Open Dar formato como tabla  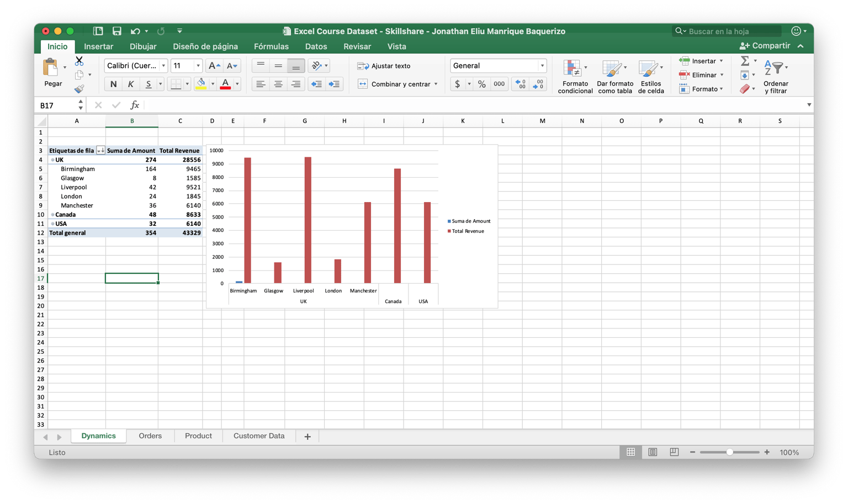[614, 77]
